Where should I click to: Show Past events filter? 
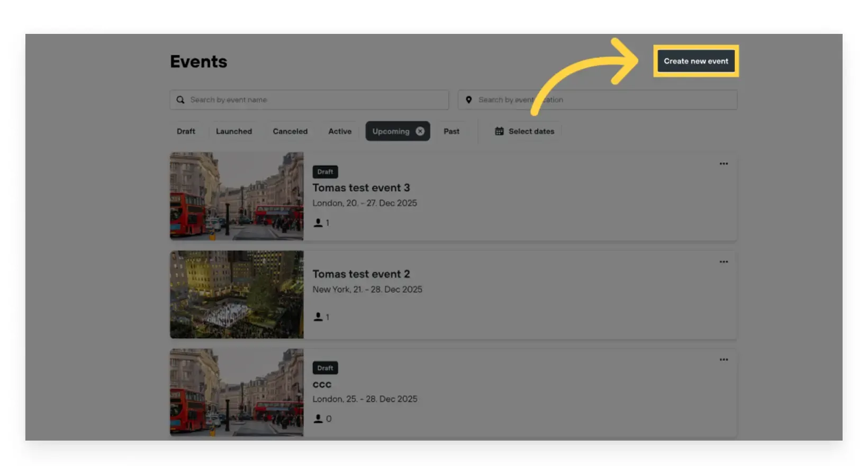tap(451, 131)
